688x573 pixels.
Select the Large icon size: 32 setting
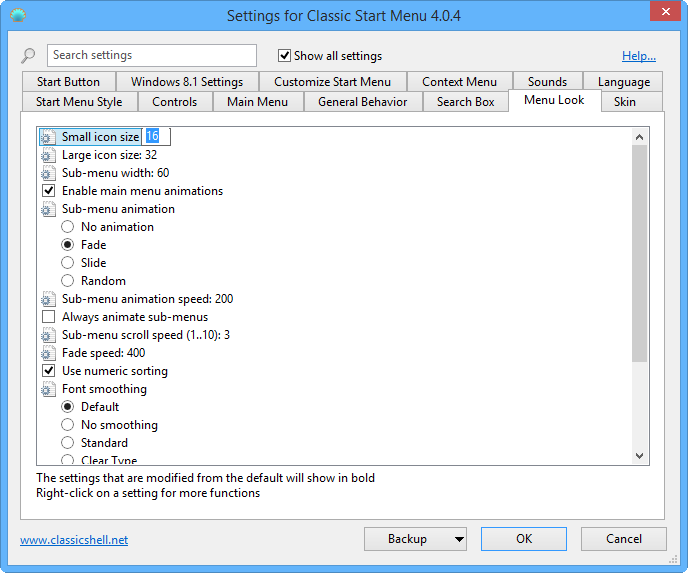click(x=109, y=155)
